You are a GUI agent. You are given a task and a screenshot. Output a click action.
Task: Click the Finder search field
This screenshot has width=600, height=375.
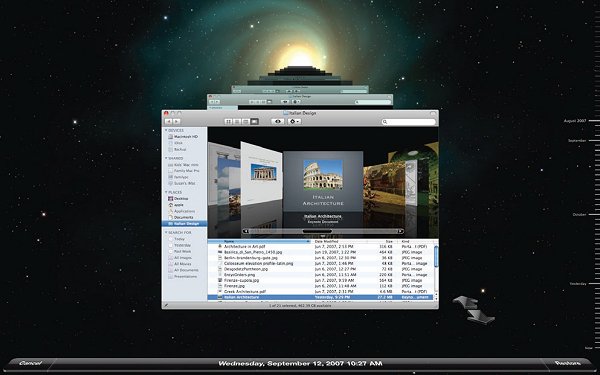tap(409, 122)
